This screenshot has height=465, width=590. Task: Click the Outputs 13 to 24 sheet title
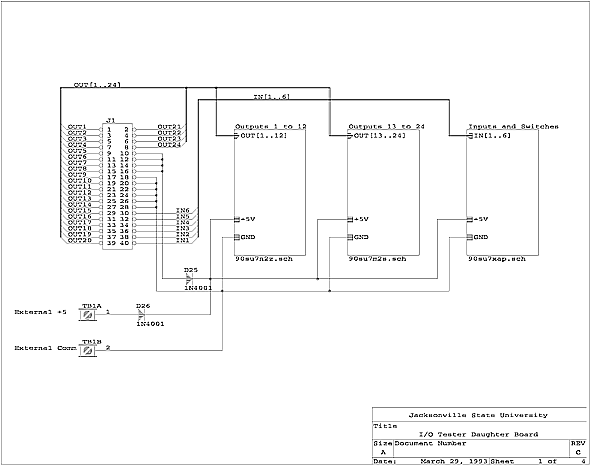click(386, 126)
